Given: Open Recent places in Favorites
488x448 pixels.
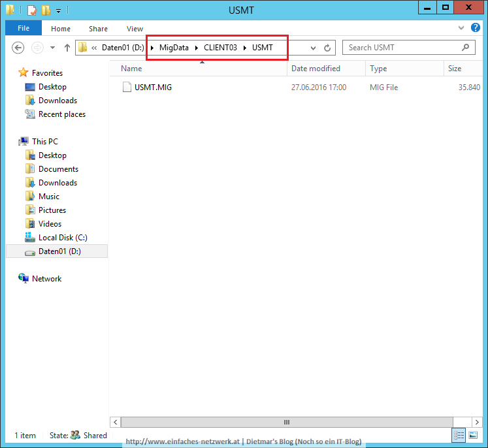Looking at the screenshot, I should point(62,114).
